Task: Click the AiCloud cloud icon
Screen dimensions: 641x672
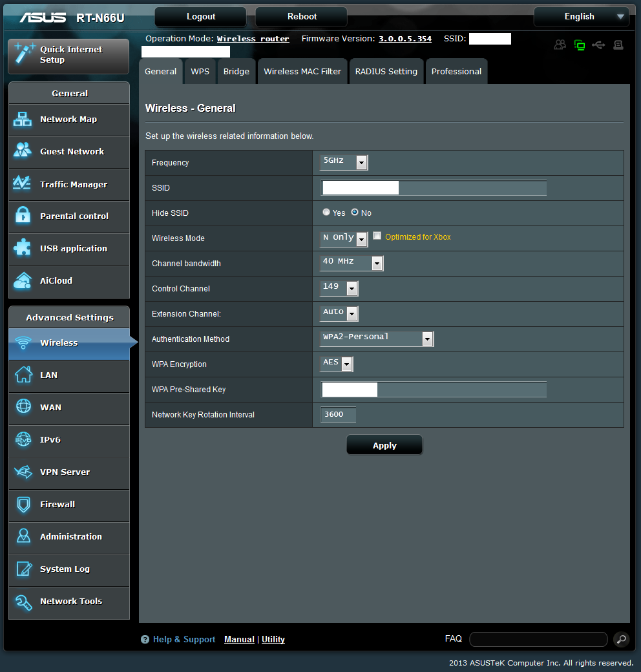Action: (22, 280)
